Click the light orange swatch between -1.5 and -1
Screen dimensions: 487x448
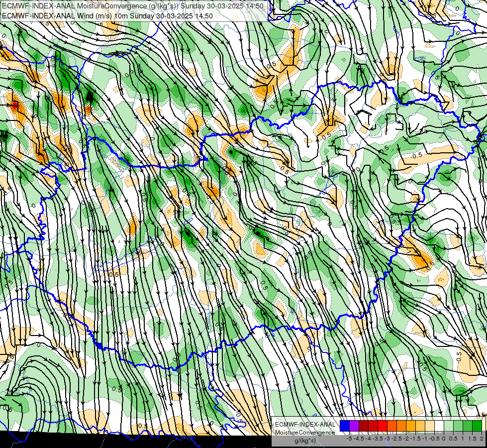(x=420, y=426)
